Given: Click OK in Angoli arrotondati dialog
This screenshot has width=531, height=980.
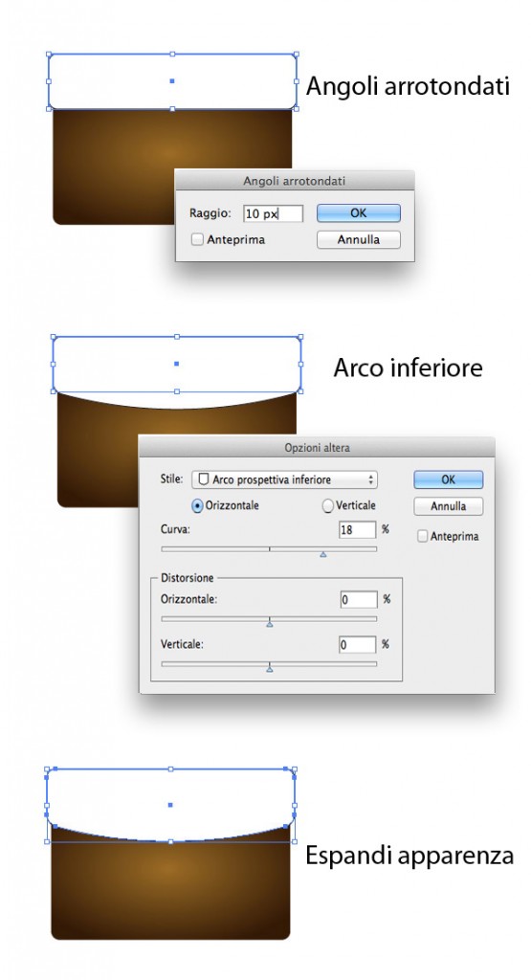Looking at the screenshot, I should point(359,213).
